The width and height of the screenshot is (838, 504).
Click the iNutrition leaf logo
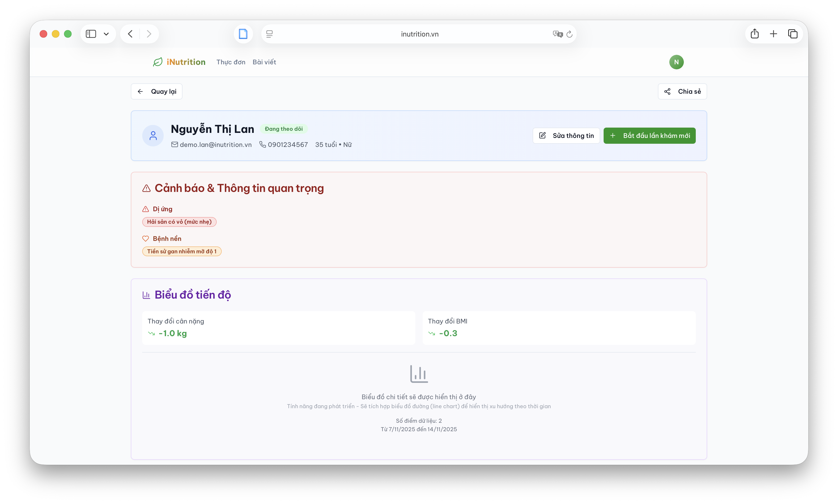click(158, 62)
